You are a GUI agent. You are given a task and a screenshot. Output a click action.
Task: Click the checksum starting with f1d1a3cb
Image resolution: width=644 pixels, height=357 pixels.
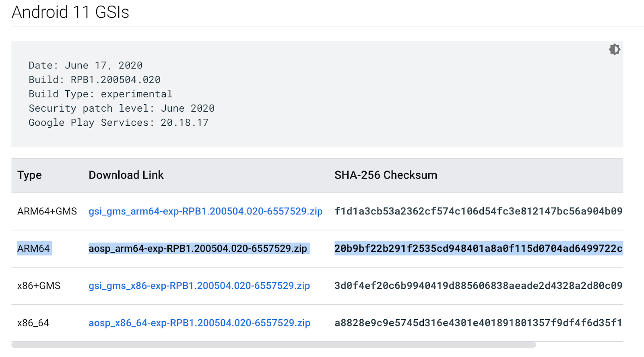(478, 211)
